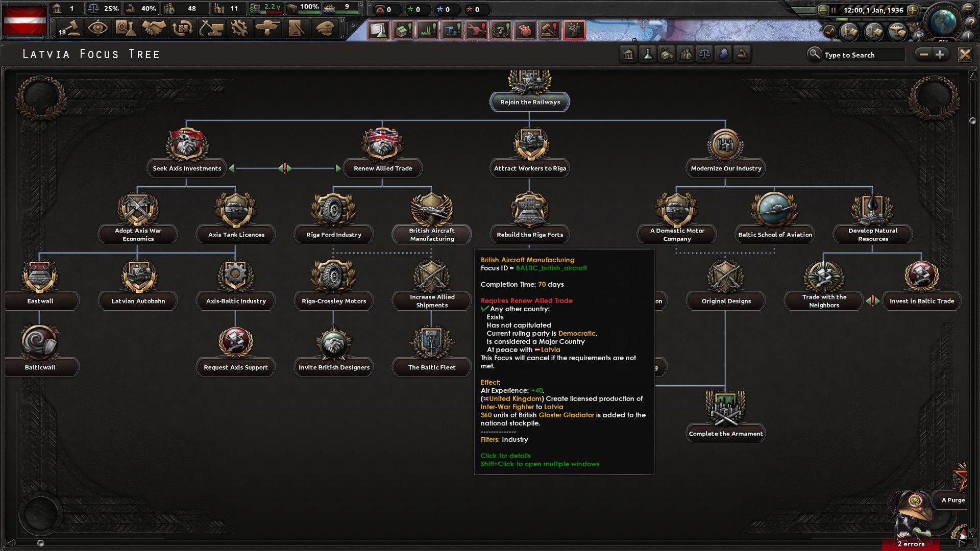Screen dimensions: 980x551
Task: Click the music player note icon
Action: point(829,32)
